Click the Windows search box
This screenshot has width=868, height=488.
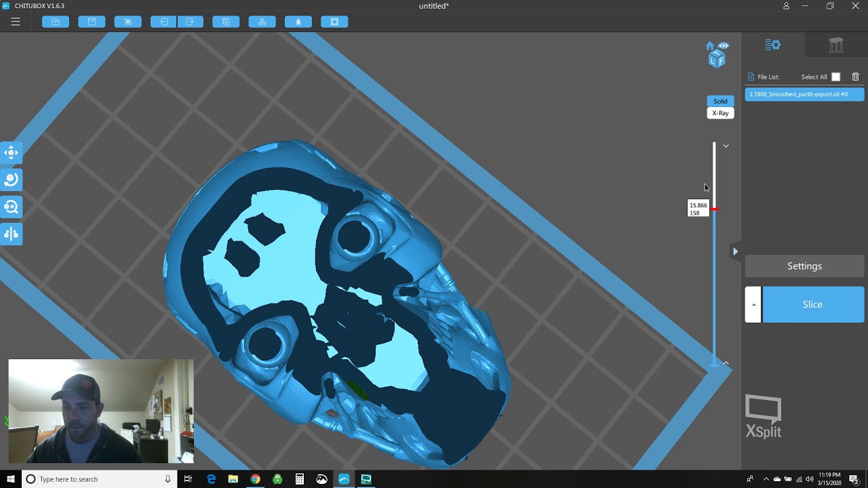click(x=99, y=479)
